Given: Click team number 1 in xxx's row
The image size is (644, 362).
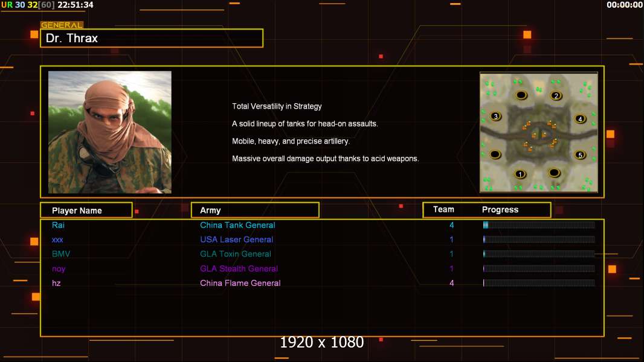Looking at the screenshot, I should click(451, 240).
